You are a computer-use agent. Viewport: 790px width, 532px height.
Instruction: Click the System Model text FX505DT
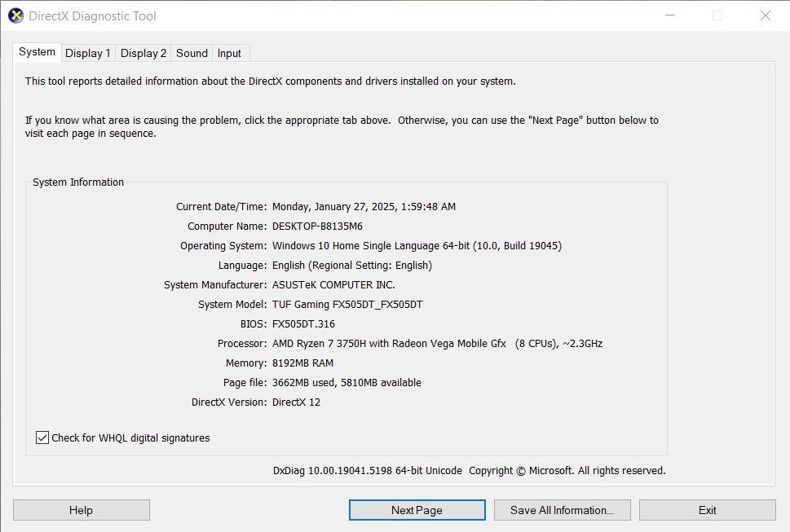[346, 304]
